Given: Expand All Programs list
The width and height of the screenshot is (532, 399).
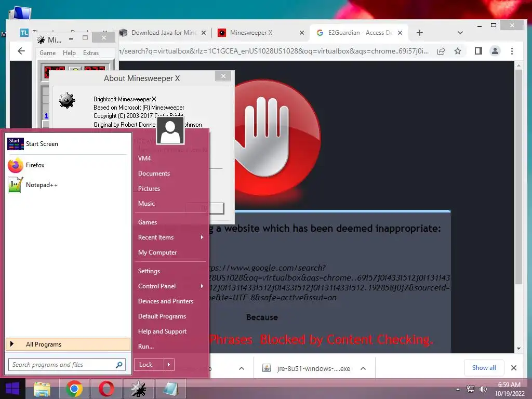Looking at the screenshot, I should [x=68, y=344].
